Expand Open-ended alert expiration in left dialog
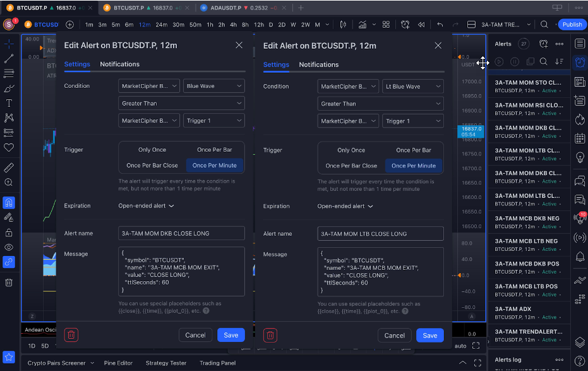588x371 pixels. 147,205
